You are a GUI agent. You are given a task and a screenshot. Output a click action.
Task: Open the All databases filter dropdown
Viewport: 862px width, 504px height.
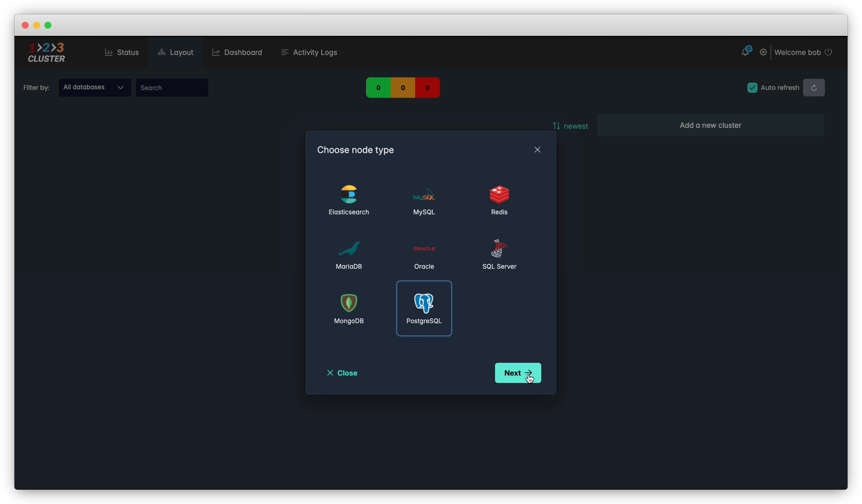click(95, 87)
